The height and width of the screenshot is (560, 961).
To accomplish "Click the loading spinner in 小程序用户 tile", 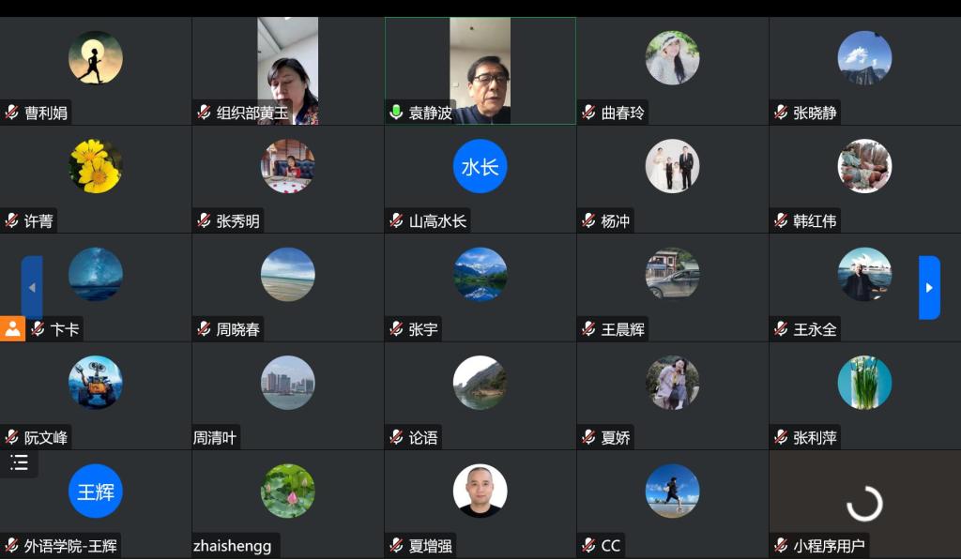I will click(864, 504).
